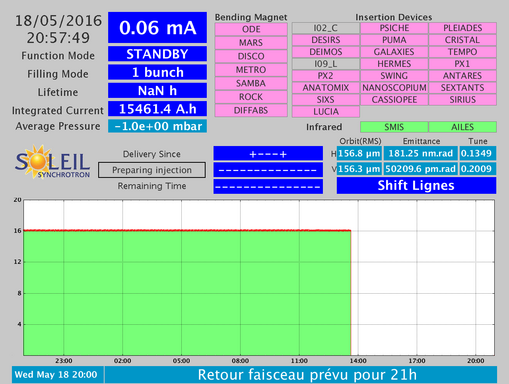Click the DISCO beamline indicator
This screenshot has height=384, width=509.
point(251,56)
